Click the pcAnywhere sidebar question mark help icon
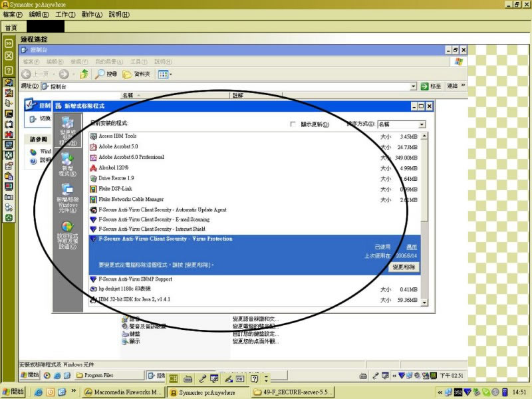Screen dimensions: 532x399 [x=9, y=70]
